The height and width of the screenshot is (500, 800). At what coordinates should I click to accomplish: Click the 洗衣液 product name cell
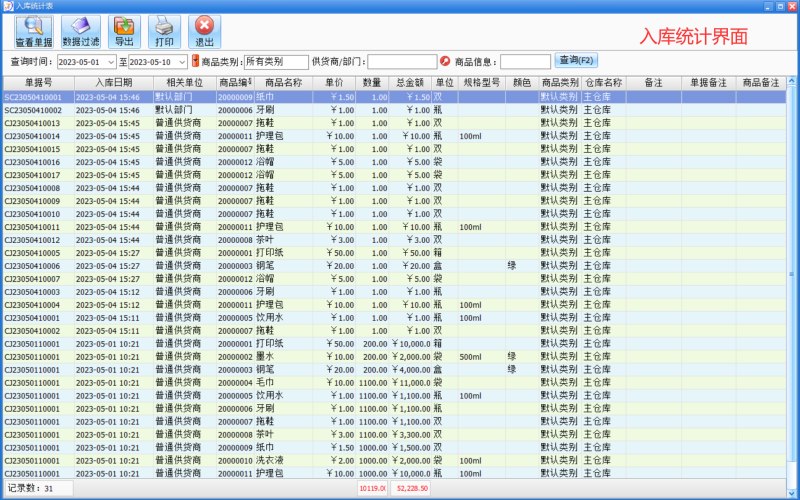click(x=283, y=461)
